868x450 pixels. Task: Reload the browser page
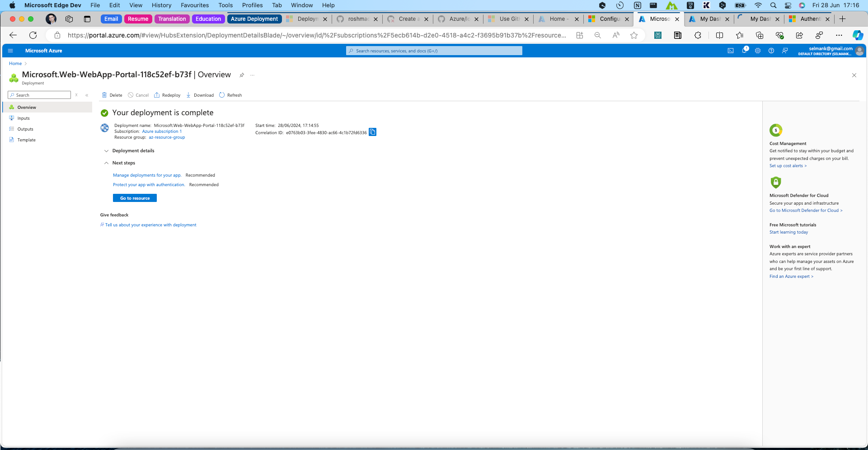point(33,35)
